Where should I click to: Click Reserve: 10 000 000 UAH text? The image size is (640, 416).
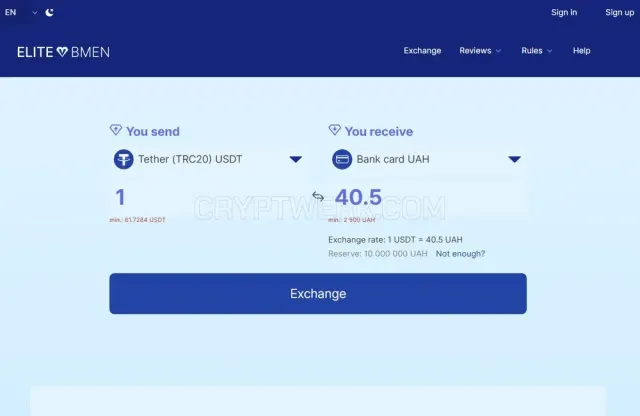click(x=378, y=254)
